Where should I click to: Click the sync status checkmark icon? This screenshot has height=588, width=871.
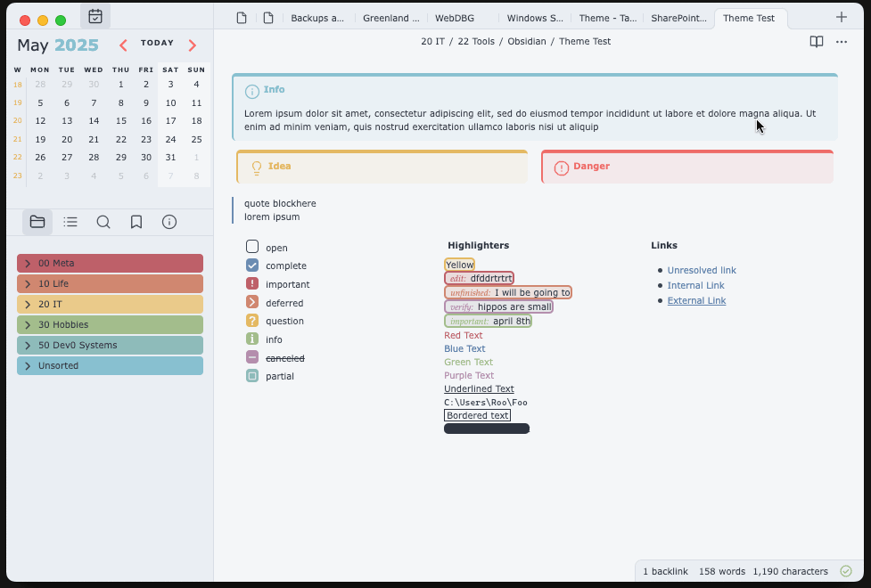pos(846,571)
